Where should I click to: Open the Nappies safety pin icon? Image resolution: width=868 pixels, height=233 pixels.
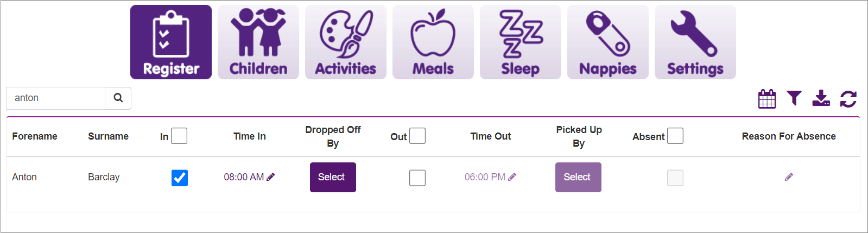(x=608, y=42)
